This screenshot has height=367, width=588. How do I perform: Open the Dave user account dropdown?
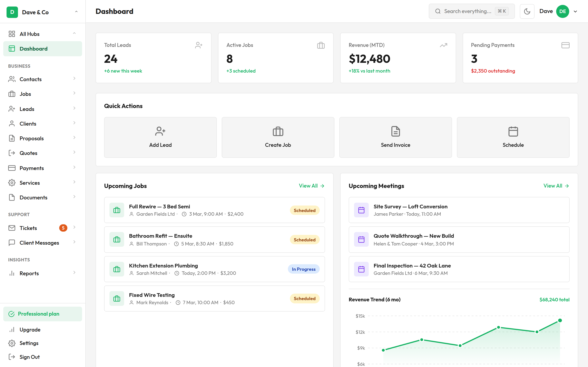(575, 11)
